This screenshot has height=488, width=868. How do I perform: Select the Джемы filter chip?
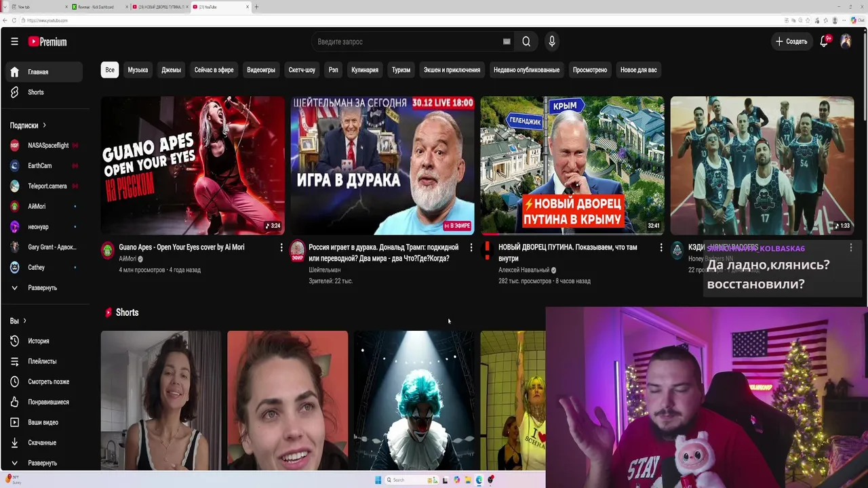171,70
